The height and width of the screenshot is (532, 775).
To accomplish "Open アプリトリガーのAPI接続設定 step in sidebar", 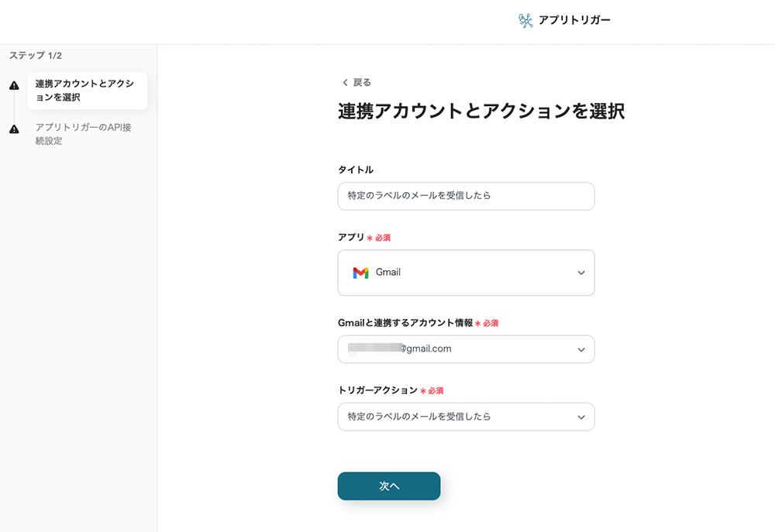I will point(84,134).
